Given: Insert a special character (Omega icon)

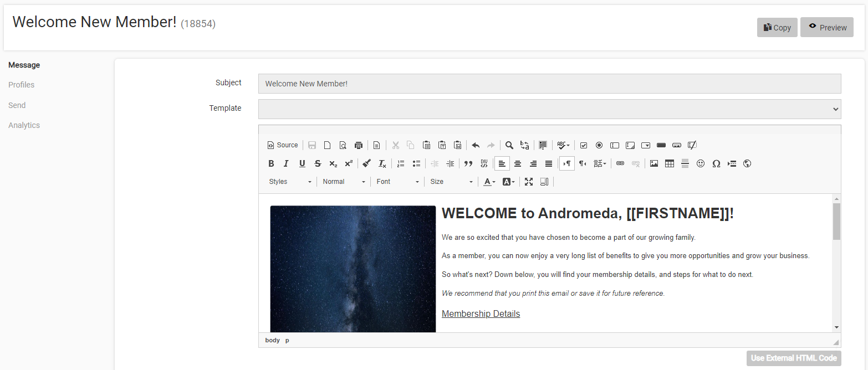Looking at the screenshot, I should [x=716, y=163].
